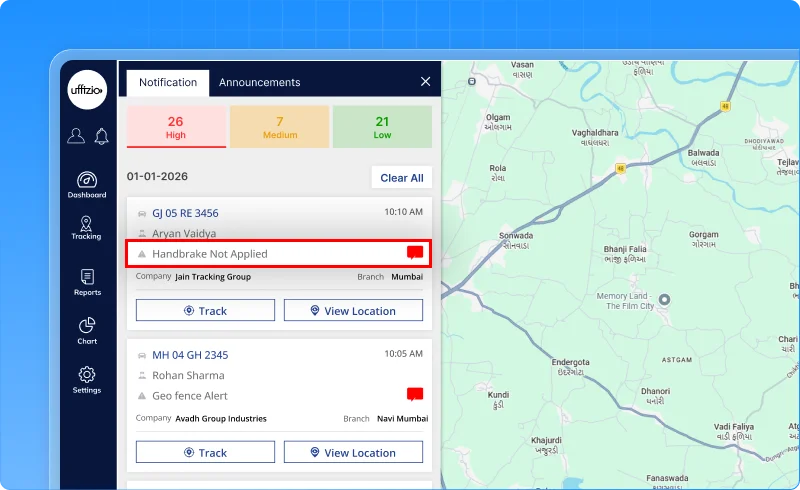Click the Dhanori label on the map
This screenshot has width=800, height=490.
[656, 391]
